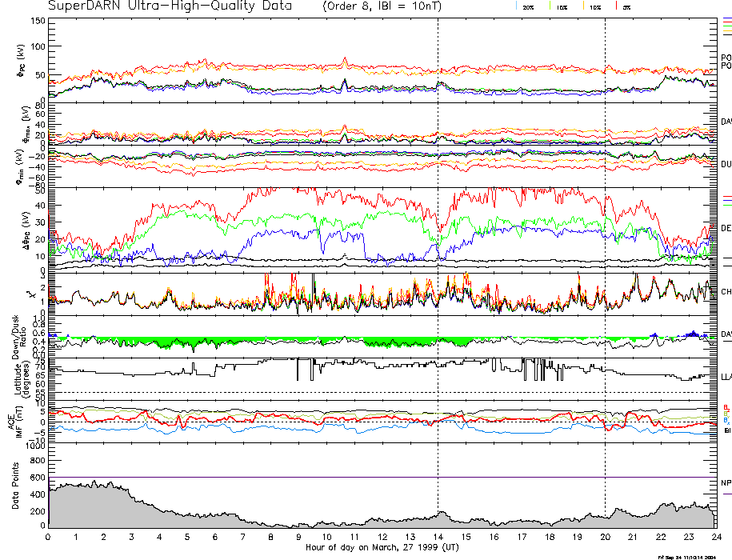Click the blue Bx legend label
The width and height of the screenshot is (732, 560).
[726, 421]
